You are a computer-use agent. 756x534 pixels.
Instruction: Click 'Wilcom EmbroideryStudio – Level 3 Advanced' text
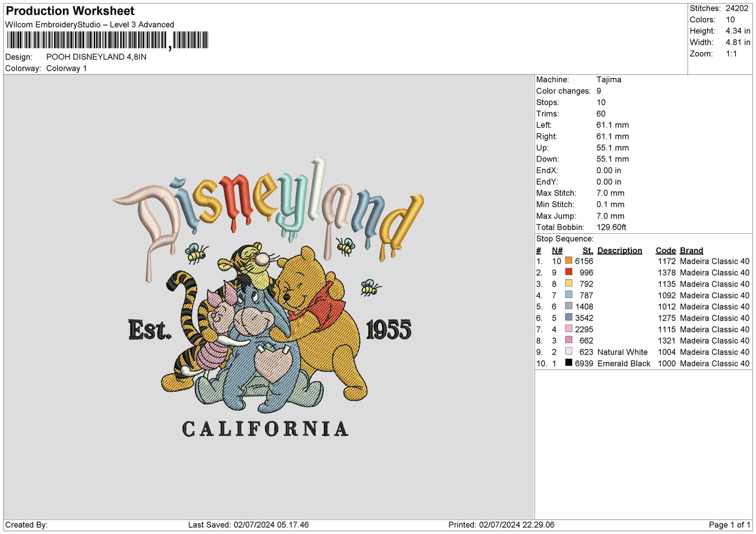coord(89,25)
